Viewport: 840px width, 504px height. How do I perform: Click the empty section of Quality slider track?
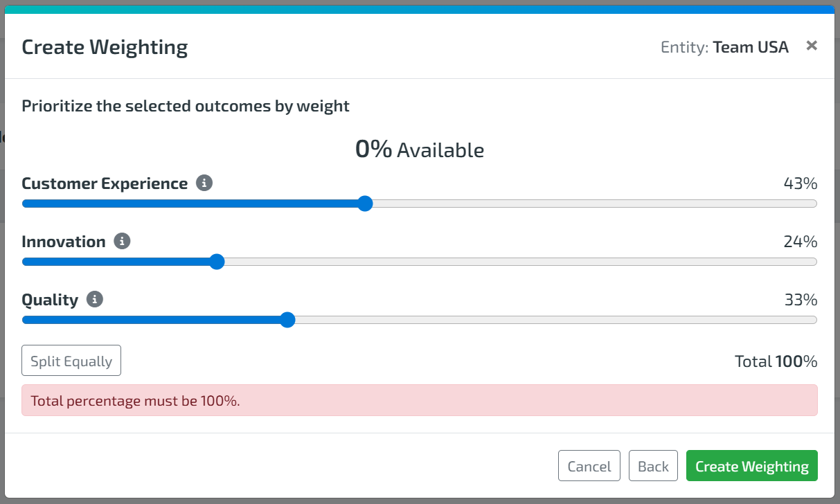(554, 320)
